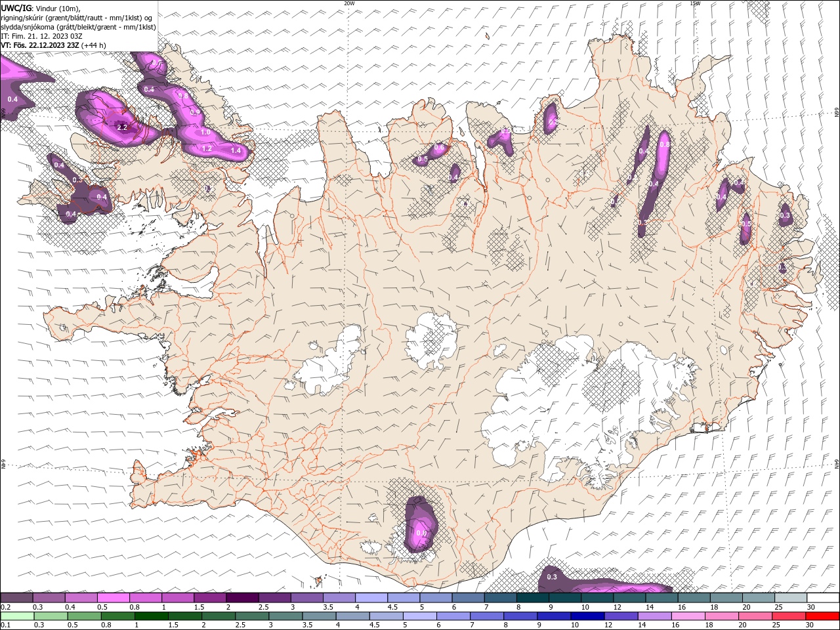This screenshot has width=840, height=630.
Task: Pick the light pink rain swatch labeled 16
Action: pos(687,616)
